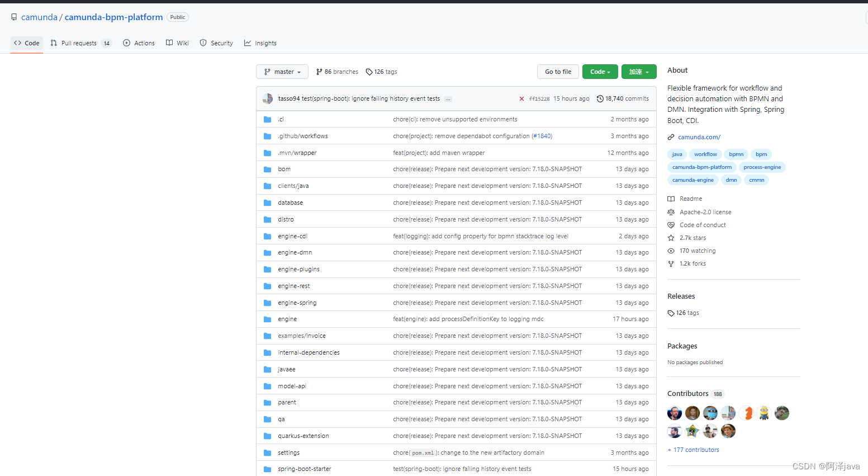Open the green 加速 dropdown button

pos(639,72)
